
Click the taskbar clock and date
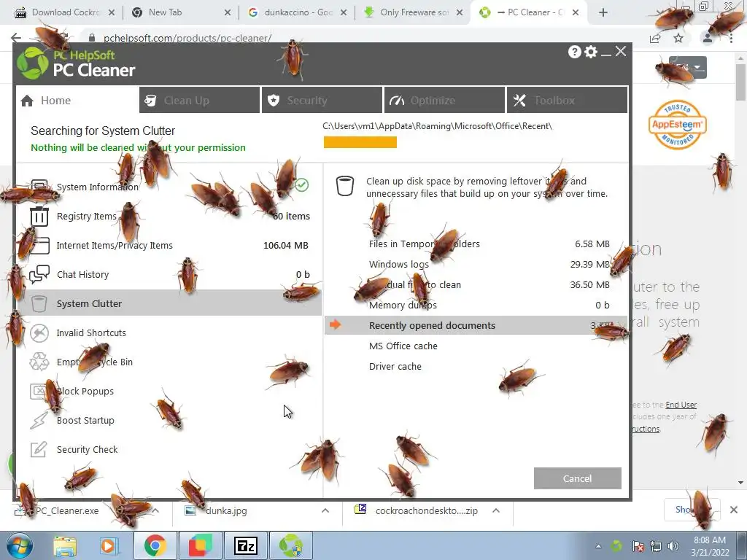tap(710, 546)
